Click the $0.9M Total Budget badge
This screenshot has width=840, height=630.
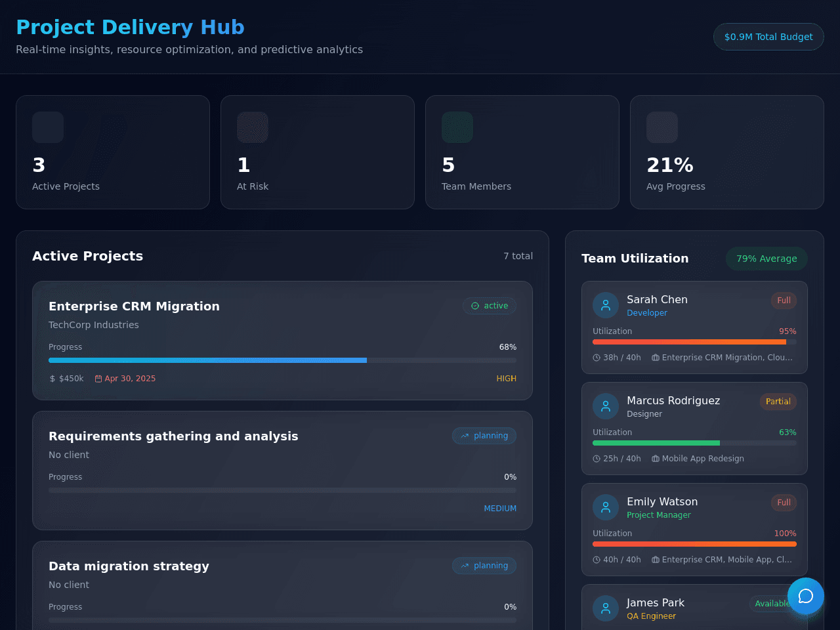tap(768, 37)
